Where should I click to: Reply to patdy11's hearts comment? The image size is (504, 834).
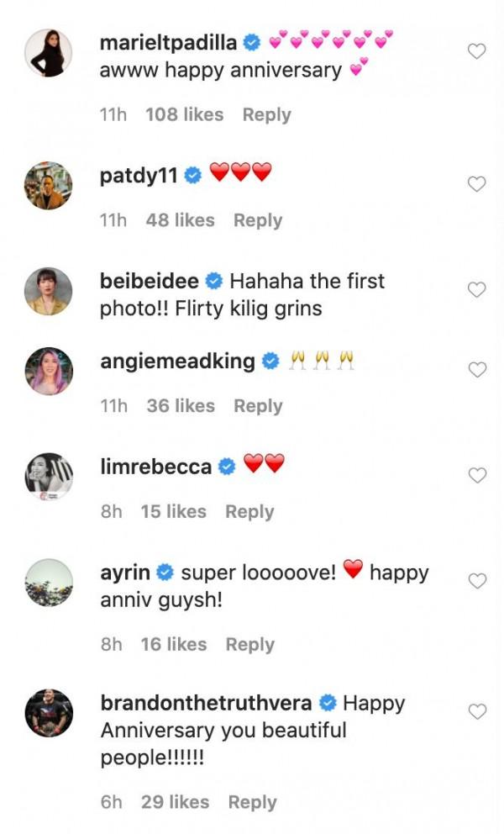point(258,220)
